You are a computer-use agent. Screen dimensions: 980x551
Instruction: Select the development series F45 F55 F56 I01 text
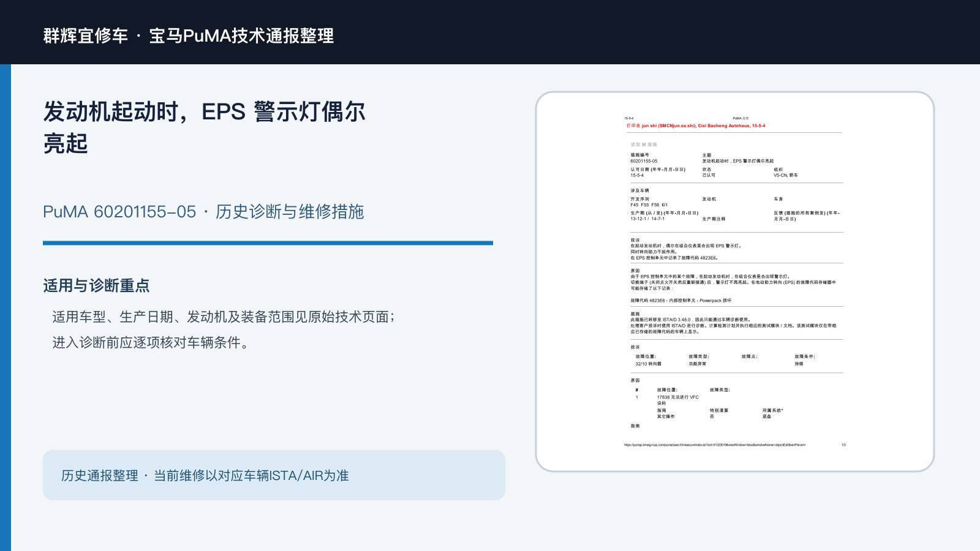(649, 204)
